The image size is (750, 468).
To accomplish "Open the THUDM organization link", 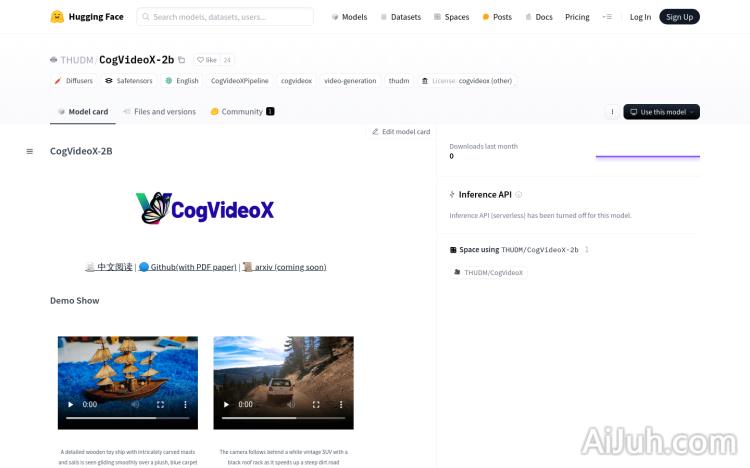I will pos(77,60).
